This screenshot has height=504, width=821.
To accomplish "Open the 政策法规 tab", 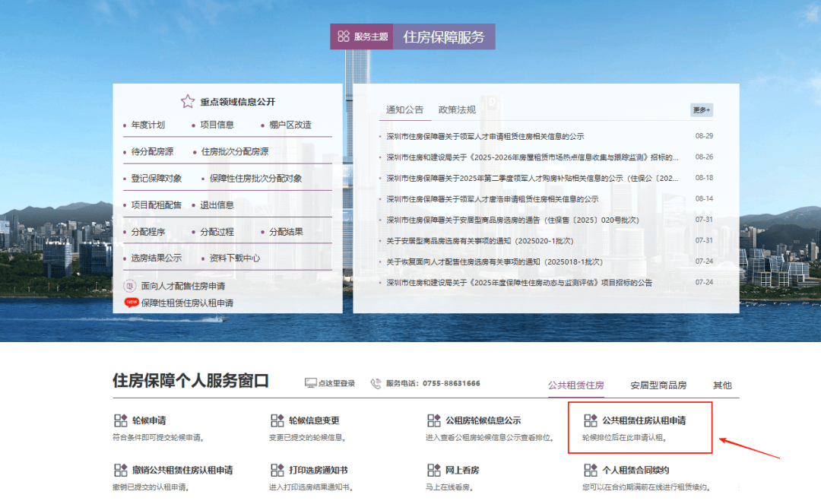I will point(456,109).
